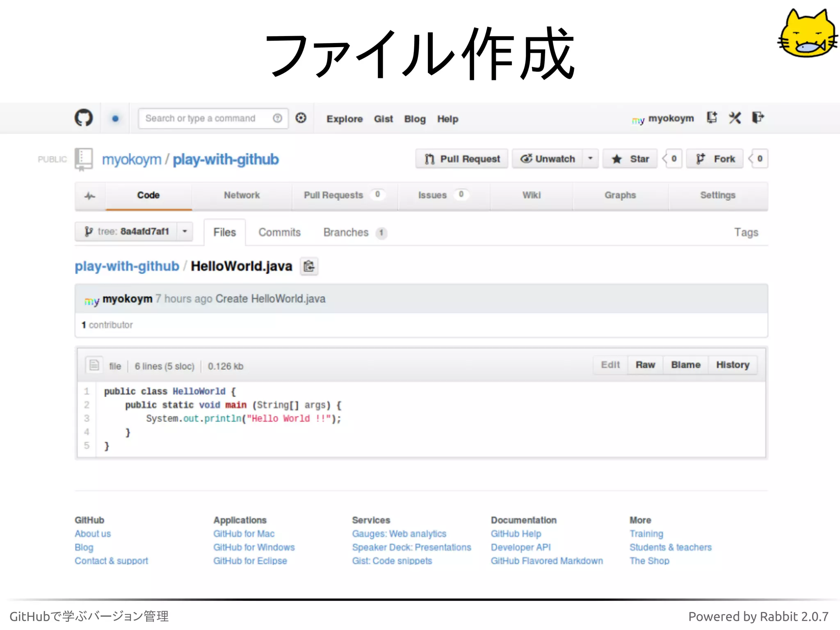Switch to the Network tab

(x=242, y=196)
